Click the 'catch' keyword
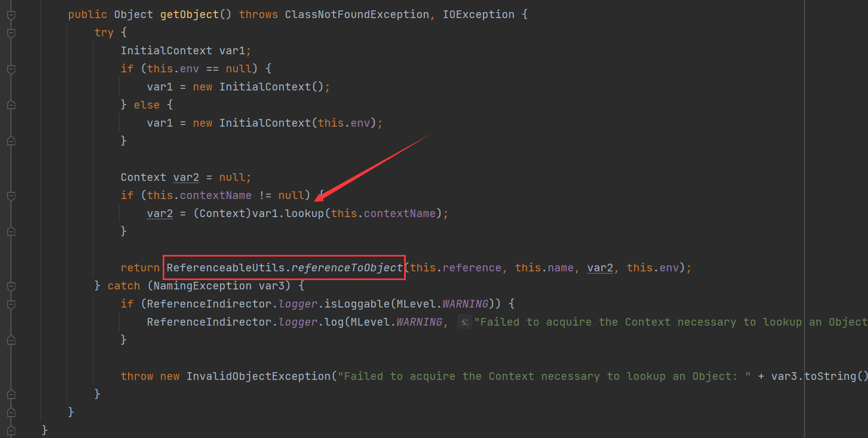868x438 pixels. click(x=124, y=286)
